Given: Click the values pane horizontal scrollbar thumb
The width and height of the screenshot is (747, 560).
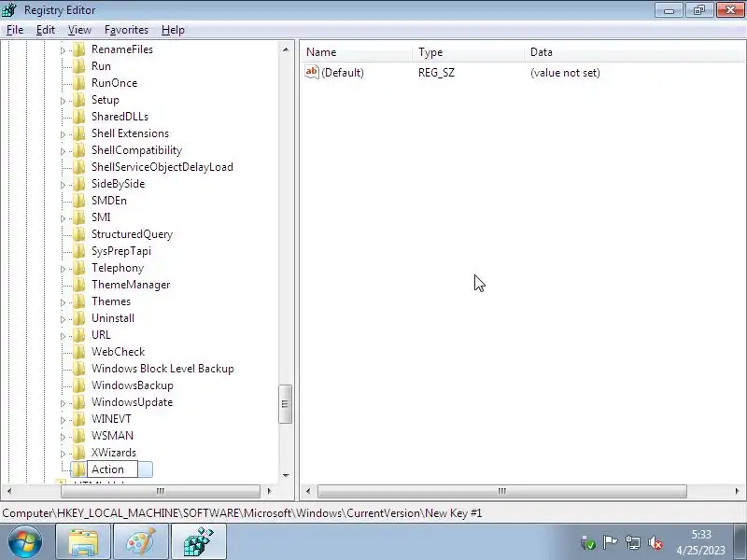Looking at the screenshot, I should tap(502, 492).
